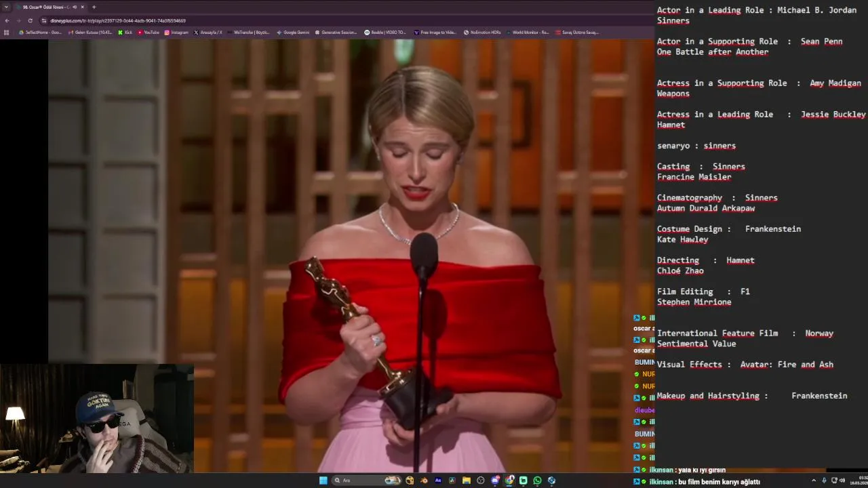Click 'Sentimental Value' under International Feature Film
The image size is (868, 488).
[696, 344]
